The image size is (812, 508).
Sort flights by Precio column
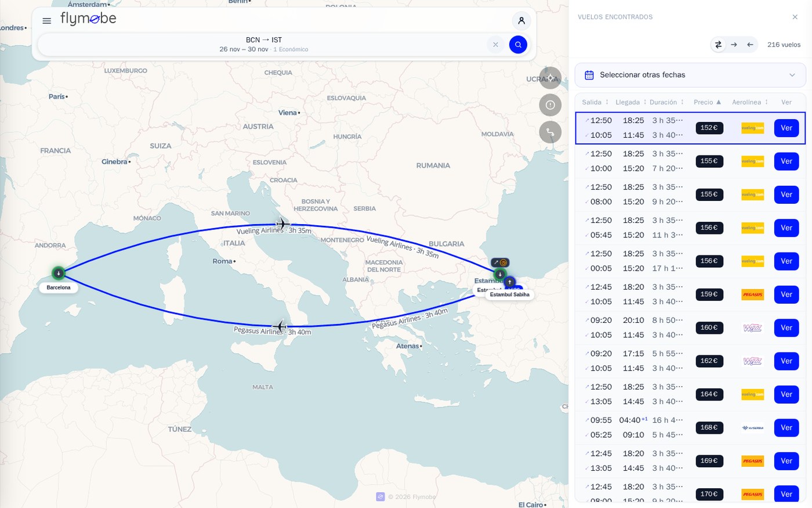pos(708,102)
